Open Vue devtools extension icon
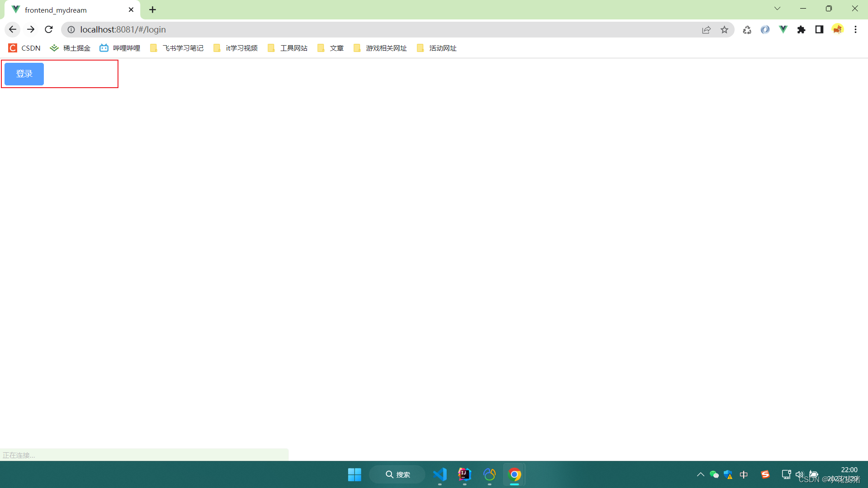 click(x=783, y=29)
